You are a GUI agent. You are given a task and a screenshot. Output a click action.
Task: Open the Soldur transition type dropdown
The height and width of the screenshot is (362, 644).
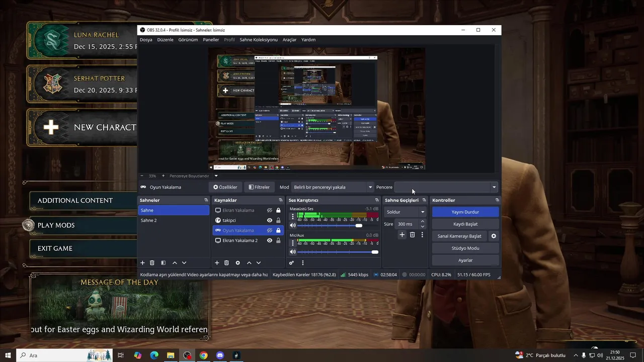coord(406,212)
